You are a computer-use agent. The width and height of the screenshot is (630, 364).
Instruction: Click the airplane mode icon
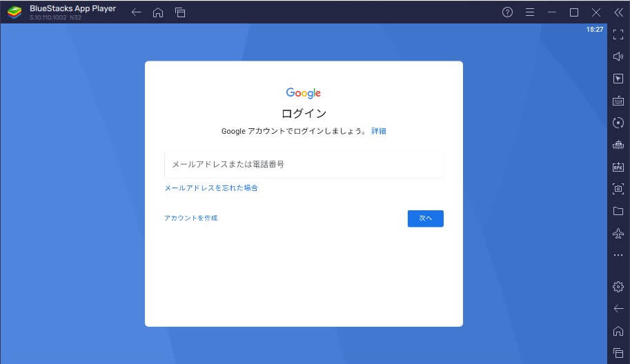(618, 233)
